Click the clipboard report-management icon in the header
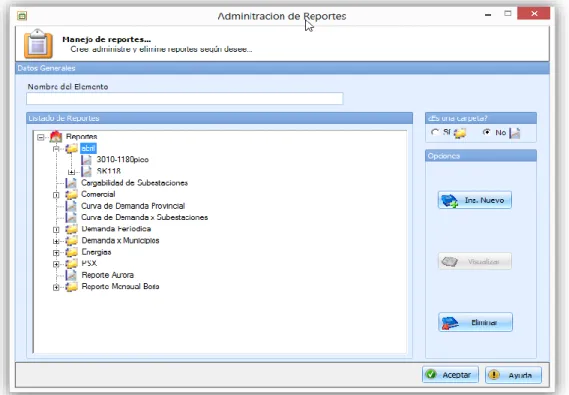 pos(38,44)
